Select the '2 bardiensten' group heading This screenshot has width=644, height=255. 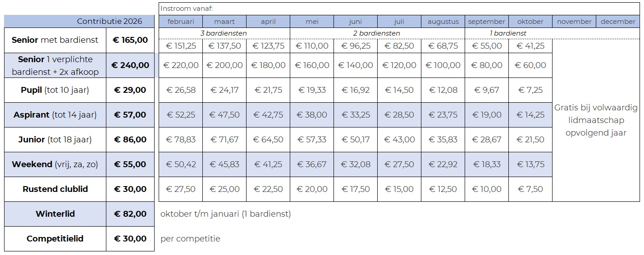[x=377, y=33]
